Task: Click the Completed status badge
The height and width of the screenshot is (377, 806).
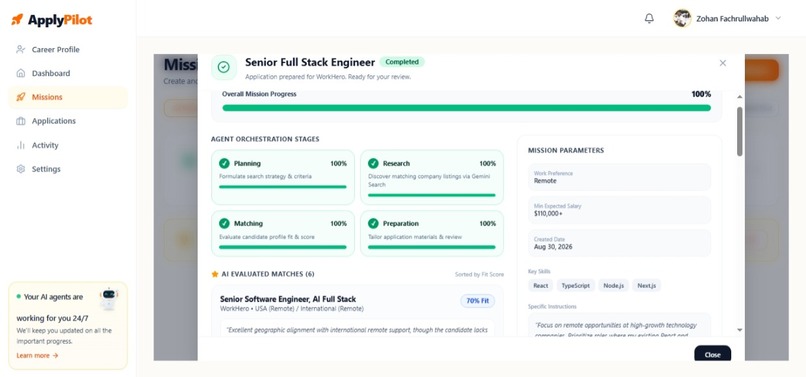Action: click(x=402, y=62)
